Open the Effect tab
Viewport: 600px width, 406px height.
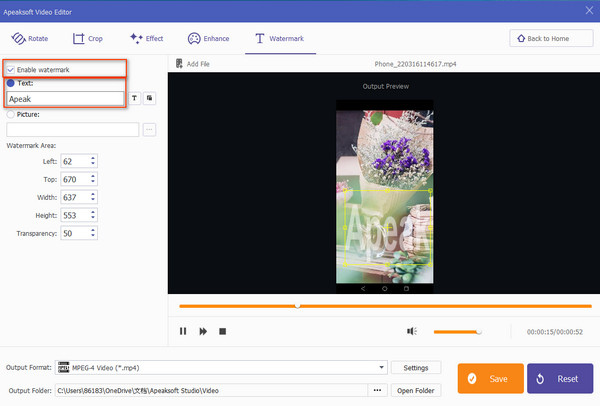pyautogui.click(x=147, y=38)
